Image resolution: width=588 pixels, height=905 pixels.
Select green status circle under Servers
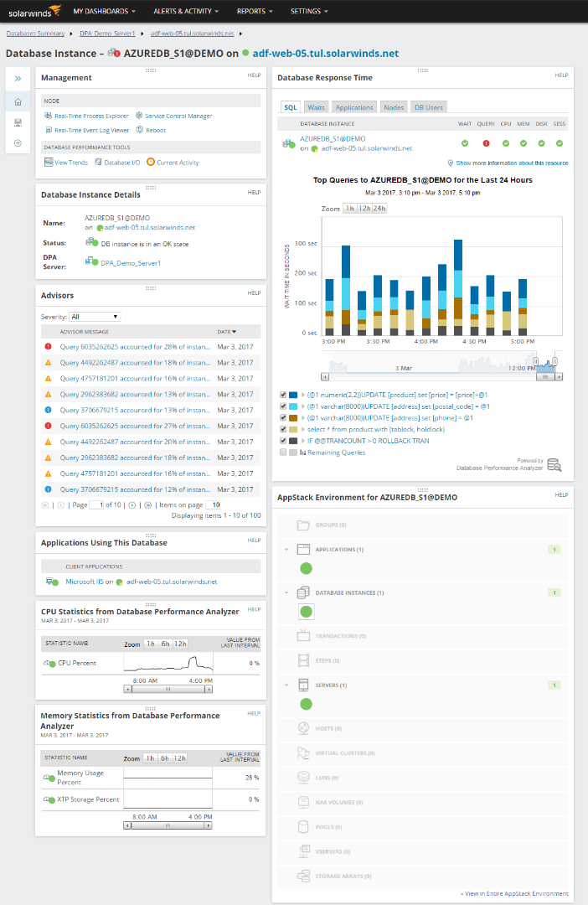[x=307, y=704]
